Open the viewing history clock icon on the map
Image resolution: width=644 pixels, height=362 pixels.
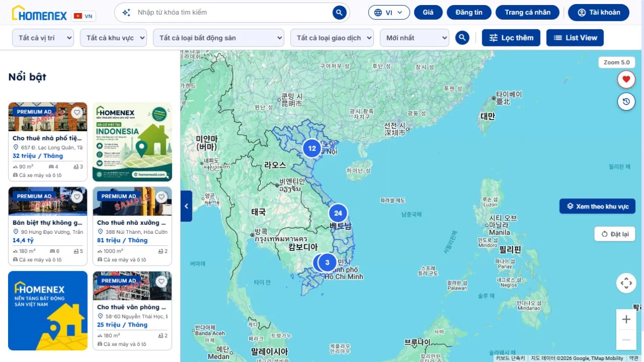[x=626, y=101]
